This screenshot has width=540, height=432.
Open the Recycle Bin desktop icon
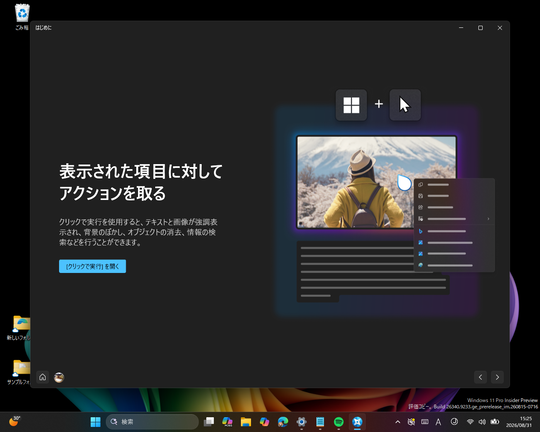click(22, 17)
